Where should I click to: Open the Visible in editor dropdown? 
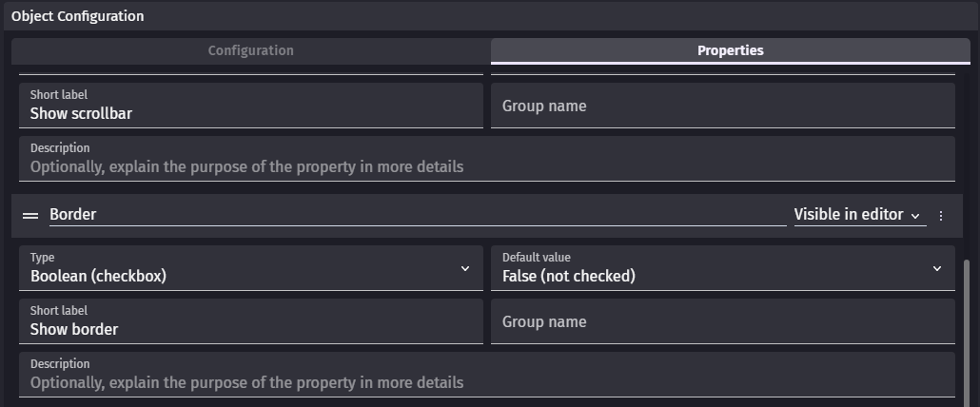[x=860, y=215]
